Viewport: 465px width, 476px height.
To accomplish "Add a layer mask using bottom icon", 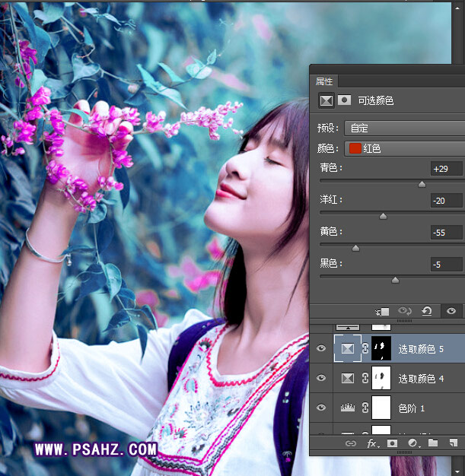I will coord(393,443).
